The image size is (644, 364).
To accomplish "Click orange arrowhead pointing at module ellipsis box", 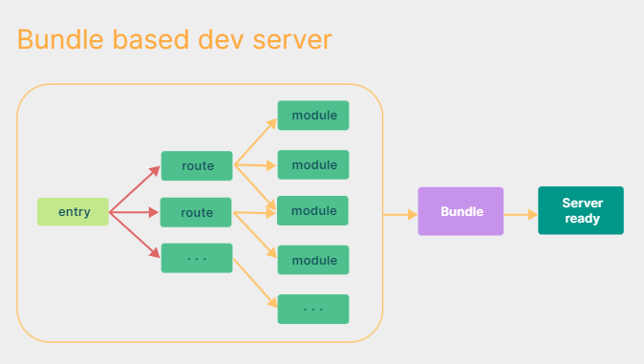I will click(x=272, y=303).
